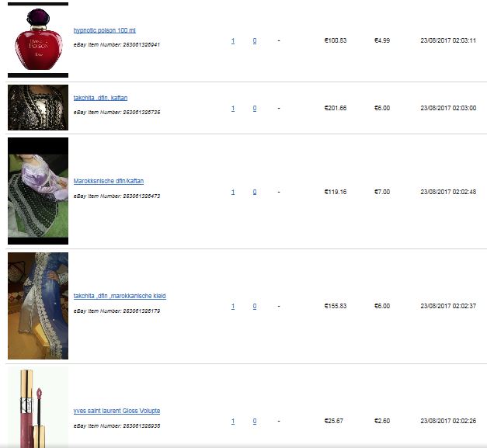Click the purple and green kaftan thumbnail
Viewport: 487px width, 448px height.
[38, 191]
